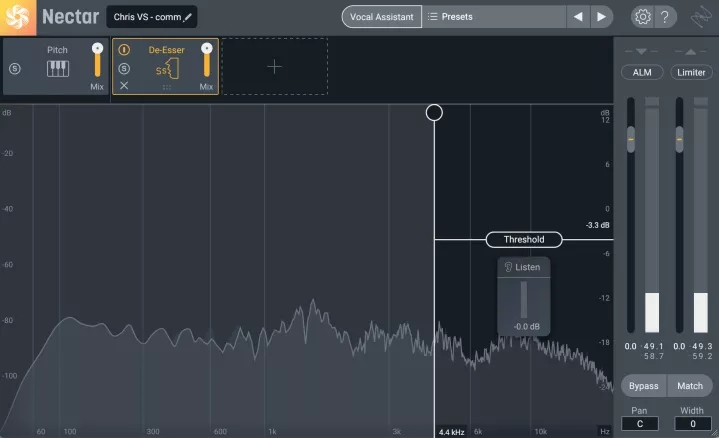Load the next preset with right arrow
Screen dimensions: 719x438
point(601,17)
